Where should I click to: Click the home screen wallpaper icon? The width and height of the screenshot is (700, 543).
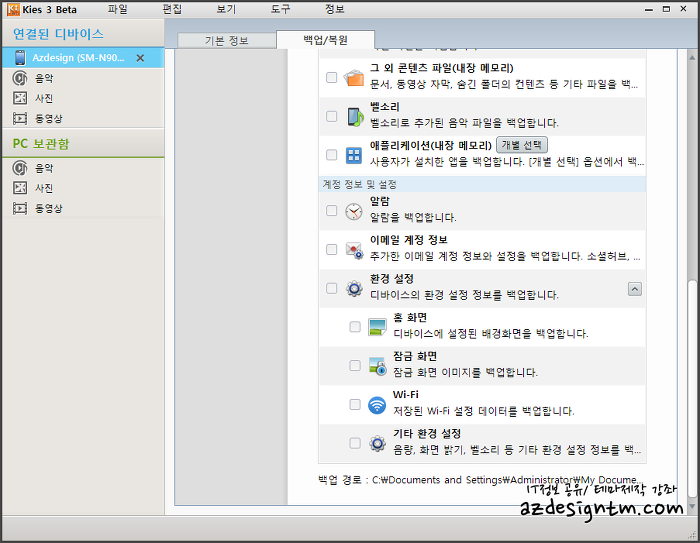click(377, 327)
